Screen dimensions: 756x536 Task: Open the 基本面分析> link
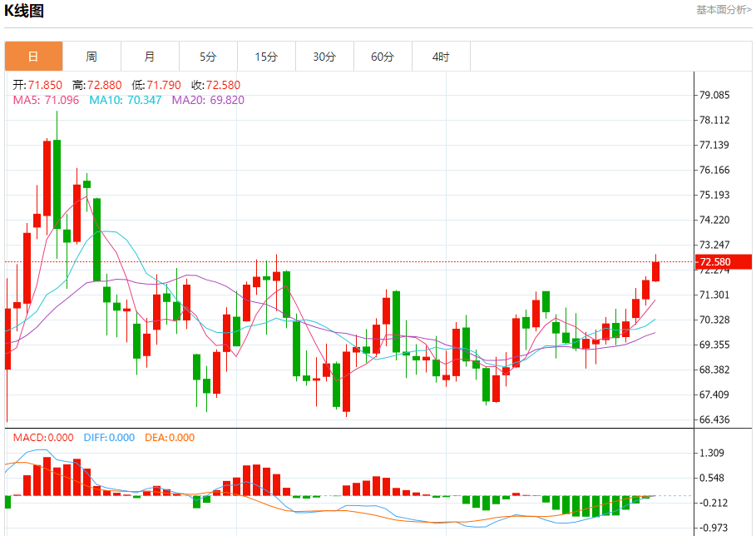(724, 10)
